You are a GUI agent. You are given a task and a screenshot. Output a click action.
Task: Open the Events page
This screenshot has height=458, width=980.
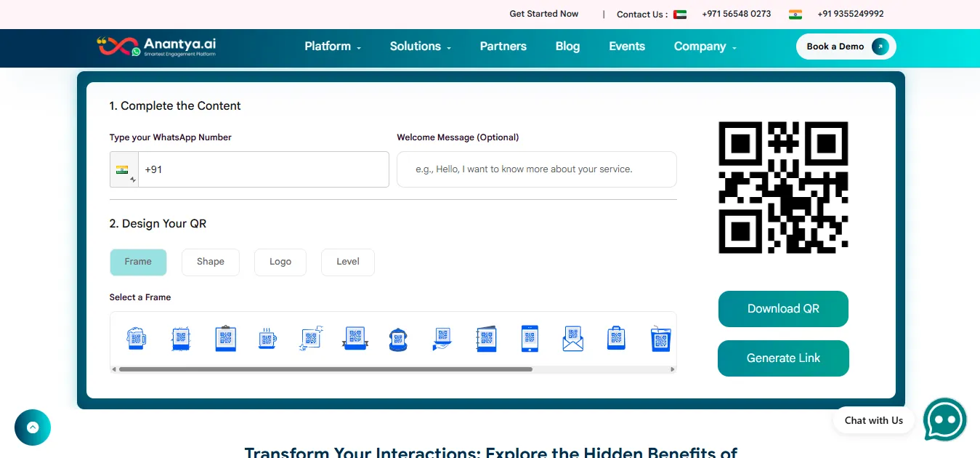tap(627, 47)
